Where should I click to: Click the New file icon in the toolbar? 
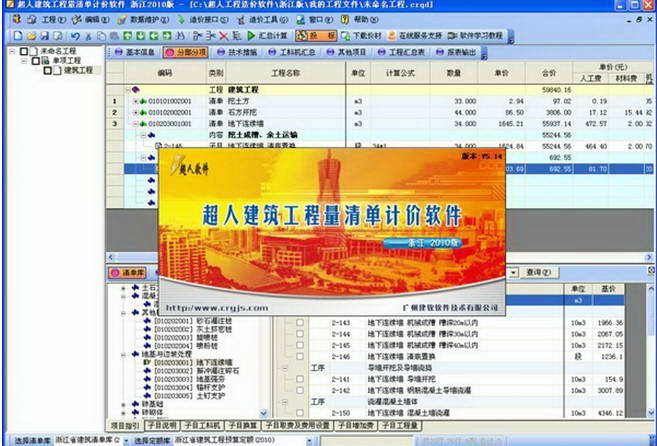click(x=18, y=36)
